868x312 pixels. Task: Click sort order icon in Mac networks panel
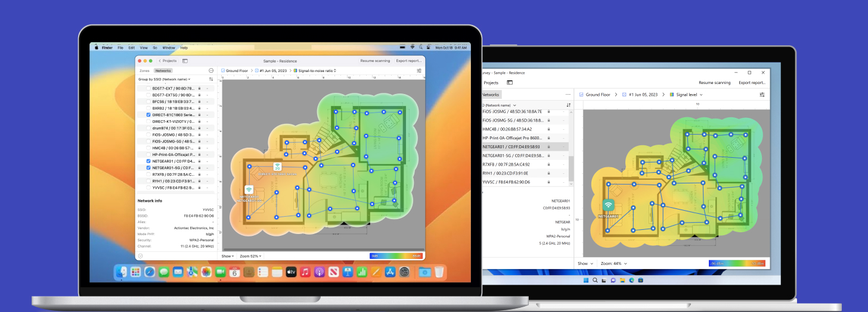[x=211, y=79]
